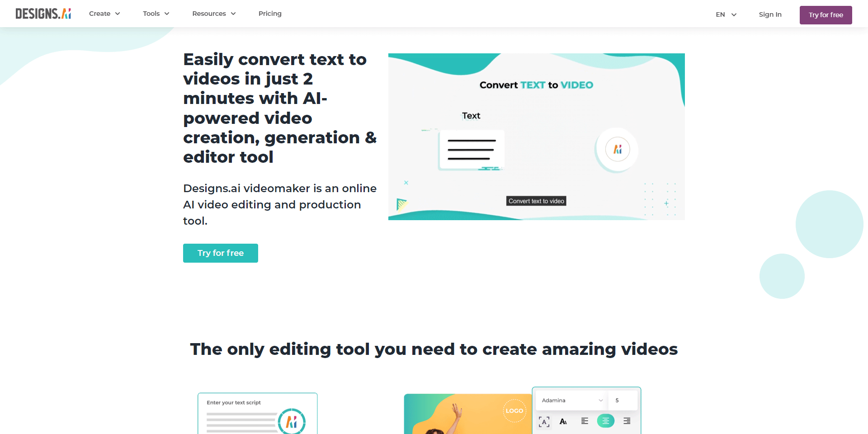Expand the Resources menu
This screenshot has height=434, width=868.
(214, 14)
